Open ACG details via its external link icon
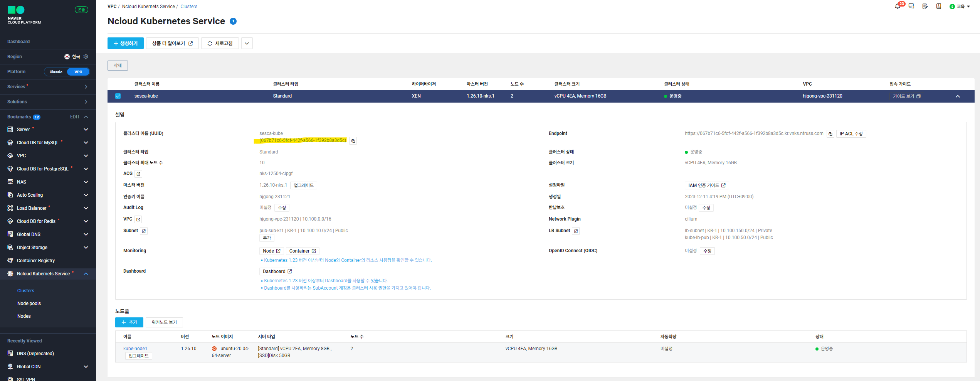This screenshot has width=980, height=381. coord(138,174)
